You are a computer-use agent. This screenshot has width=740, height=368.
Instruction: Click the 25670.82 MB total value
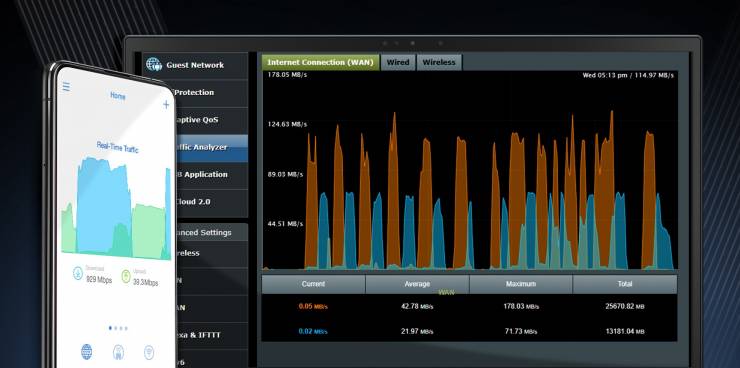(625, 307)
